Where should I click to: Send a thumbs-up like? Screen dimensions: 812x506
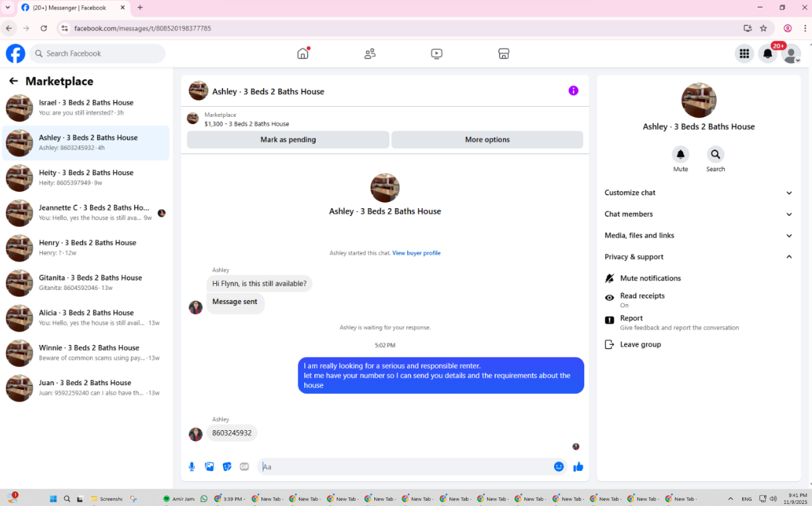pyautogui.click(x=578, y=466)
